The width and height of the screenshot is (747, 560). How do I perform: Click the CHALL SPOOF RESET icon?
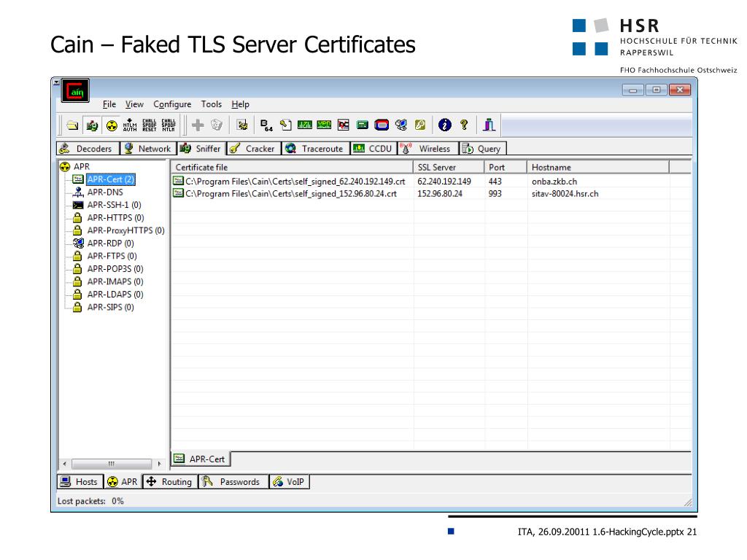149,125
